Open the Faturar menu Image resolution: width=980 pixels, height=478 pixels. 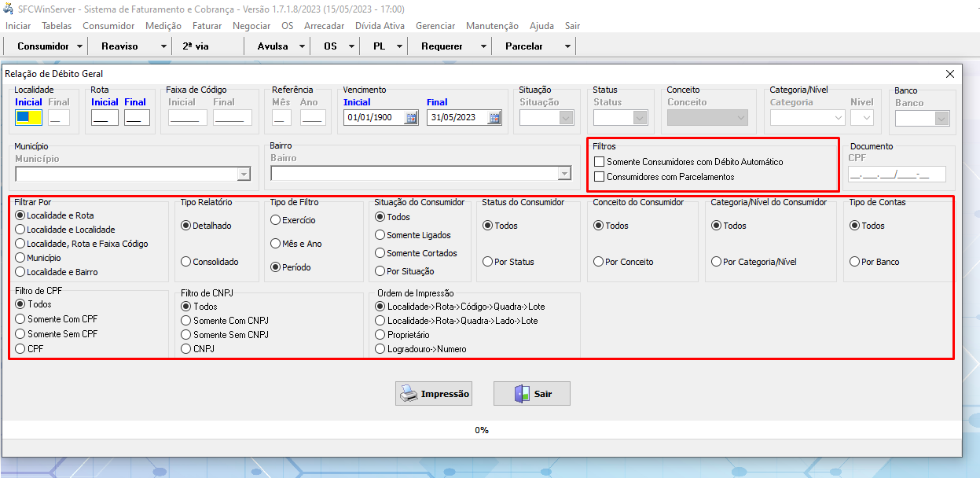[207, 26]
